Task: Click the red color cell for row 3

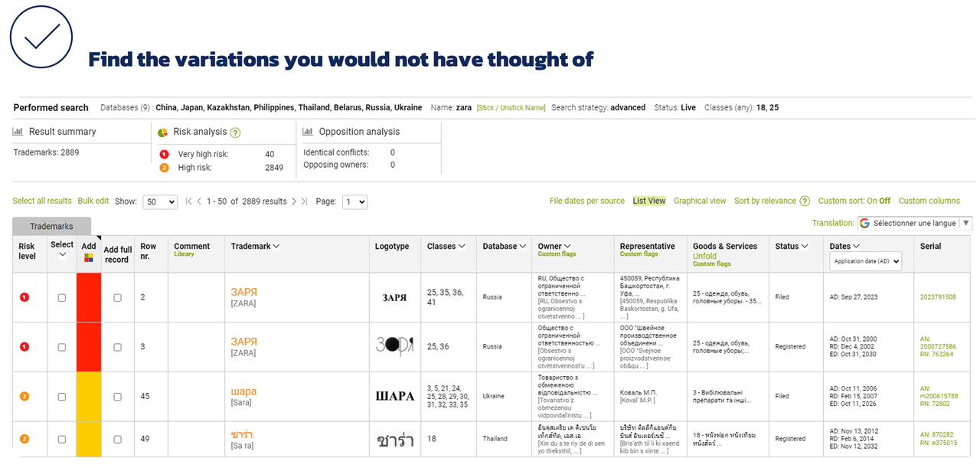Action: [x=89, y=347]
